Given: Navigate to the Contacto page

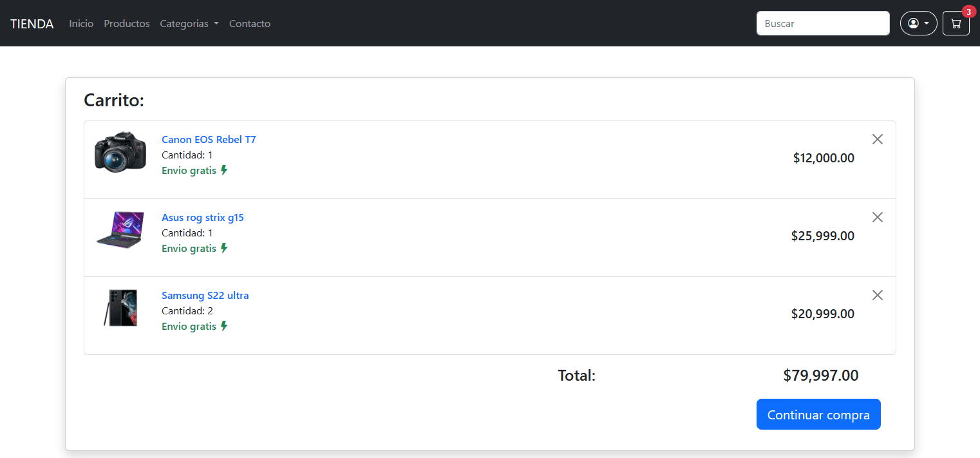Looking at the screenshot, I should pos(250,24).
